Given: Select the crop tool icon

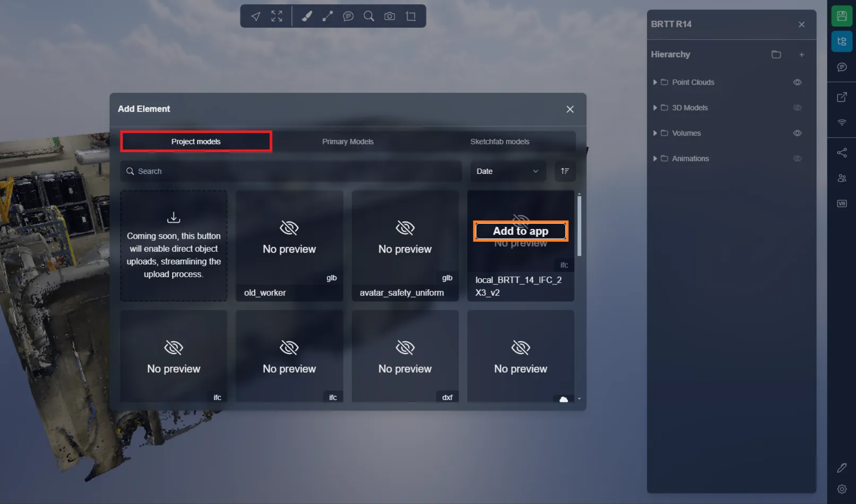Looking at the screenshot, I should click(410, 16).
